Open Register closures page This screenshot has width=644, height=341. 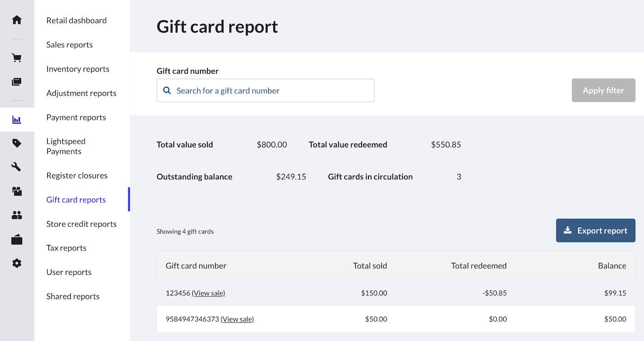[x=77, y=176]
